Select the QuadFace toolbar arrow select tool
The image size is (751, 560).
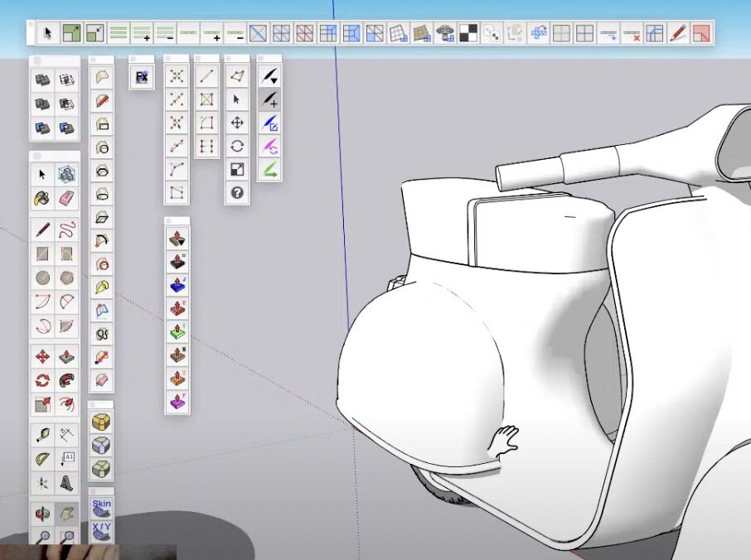47,33
